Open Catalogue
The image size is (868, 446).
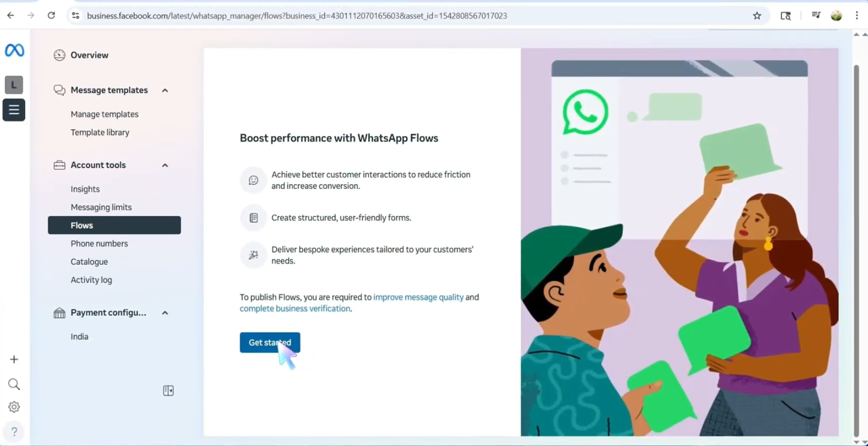point(89,262)
